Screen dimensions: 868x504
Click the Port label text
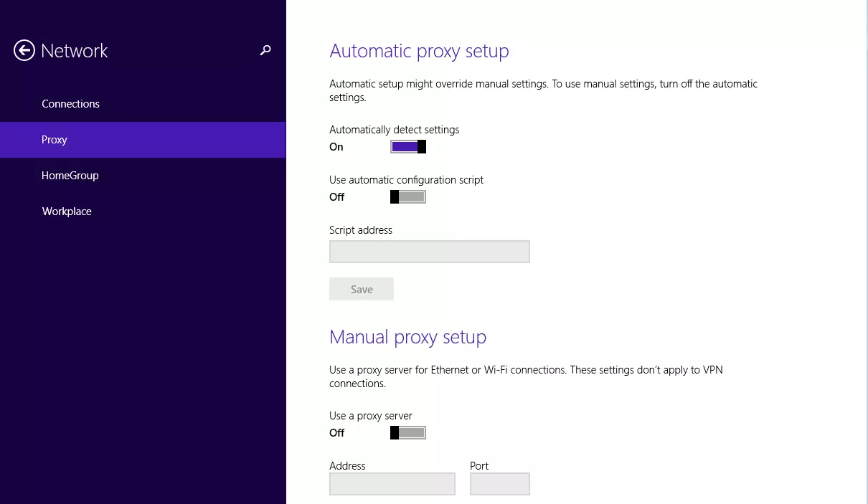pos(479,466)
